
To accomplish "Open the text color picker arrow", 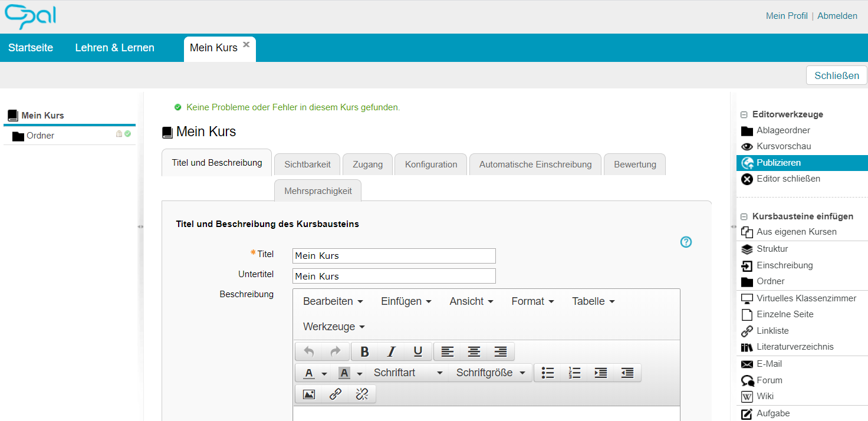I will (324, 373).
